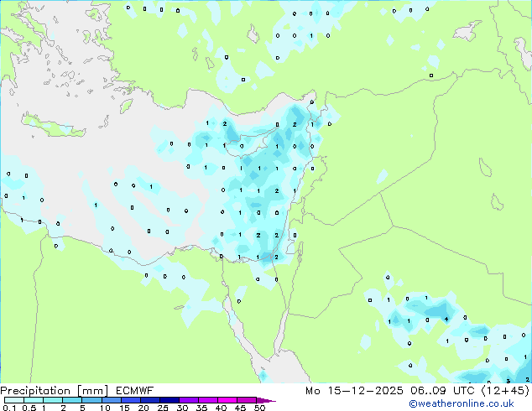Click the '15' legend scale value
532x411 pixels.
pos(124,408)
